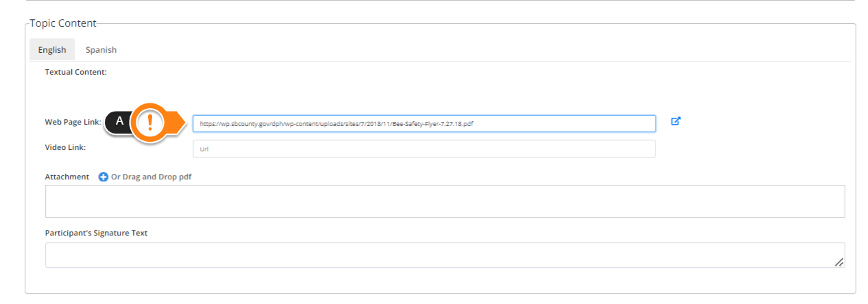Switch to the Spanish tab

tap(101, 50)
